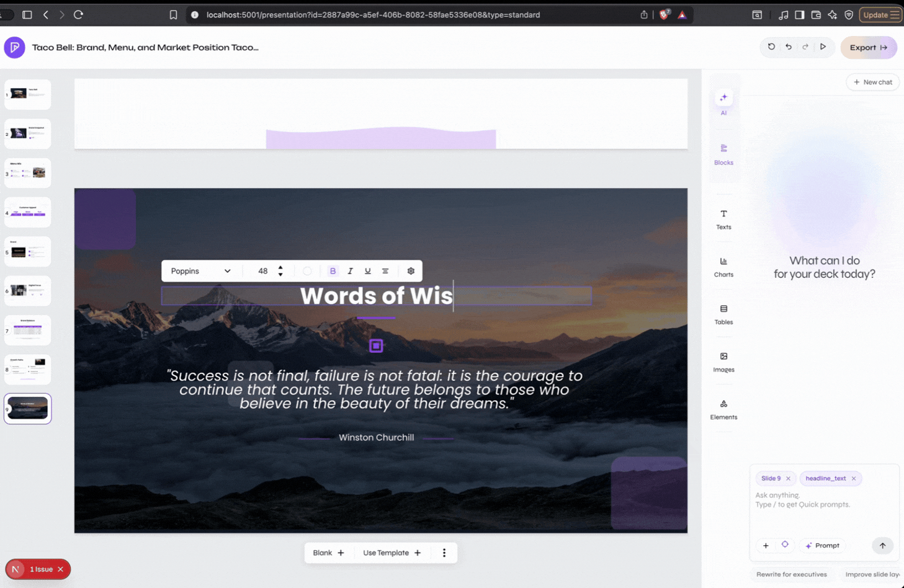
Task: Choose Rewrite for executives suggestion
Action: [791, 574]
